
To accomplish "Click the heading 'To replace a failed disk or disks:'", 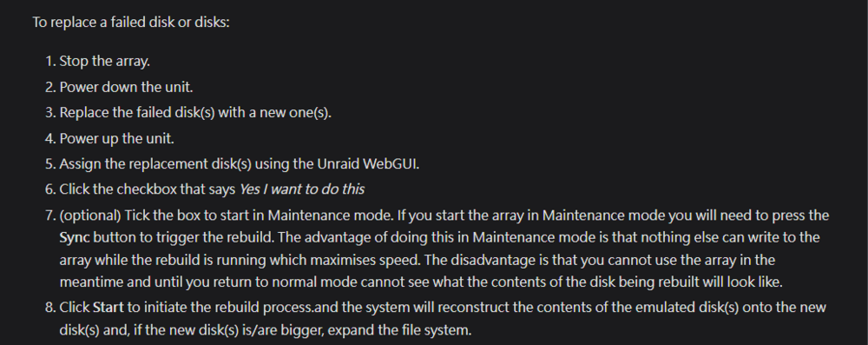I will tap(131, 23).
